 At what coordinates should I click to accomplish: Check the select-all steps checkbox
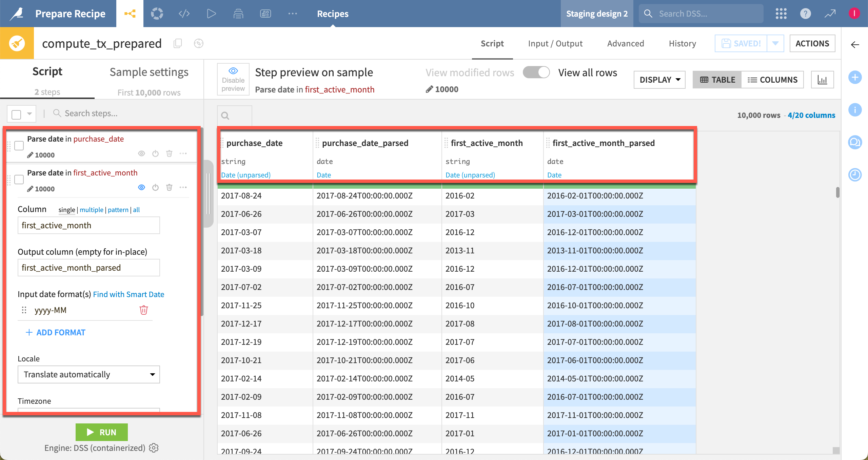coord(16,114)
